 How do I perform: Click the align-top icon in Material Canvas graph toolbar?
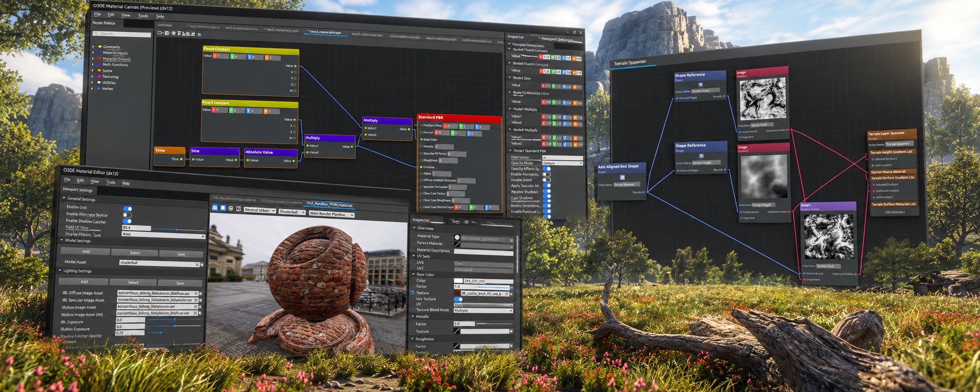coord(179,34)
